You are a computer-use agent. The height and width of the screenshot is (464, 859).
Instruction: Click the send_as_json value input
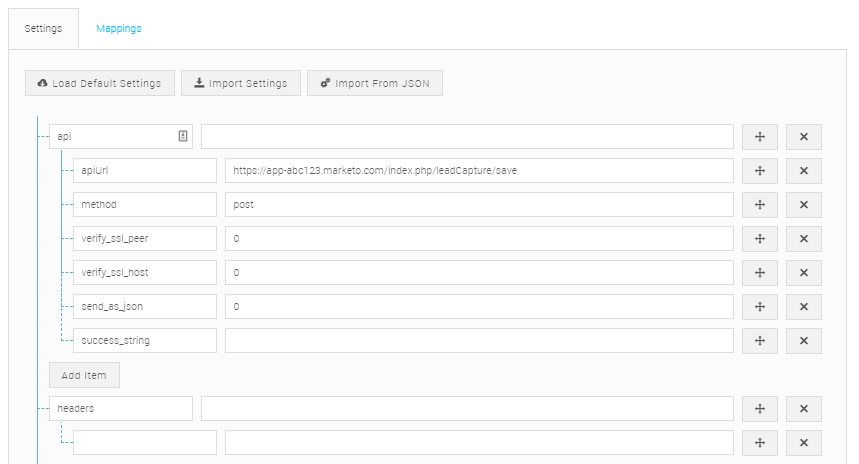pos(479,307)
